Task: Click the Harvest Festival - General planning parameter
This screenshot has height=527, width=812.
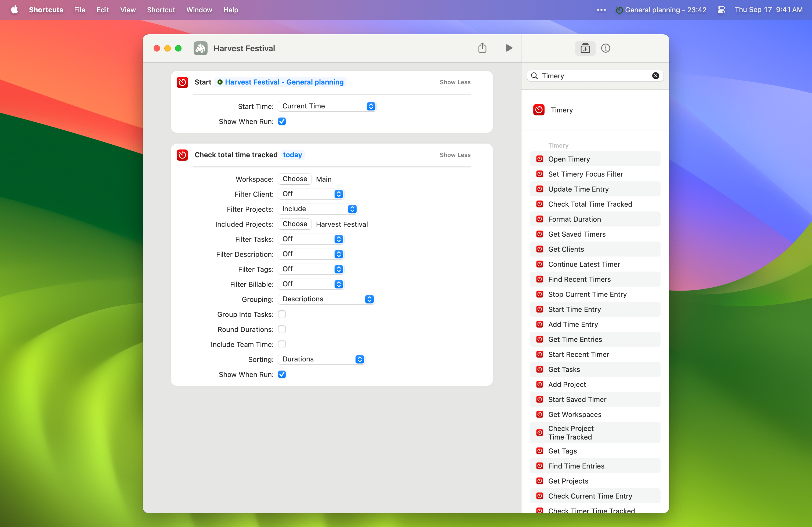Action: (280, 82)
